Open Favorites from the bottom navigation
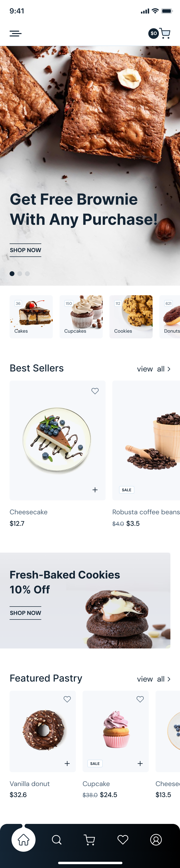The width and height of the screenshot is (180, 868). pyautogui.click(x=123, y=840)
